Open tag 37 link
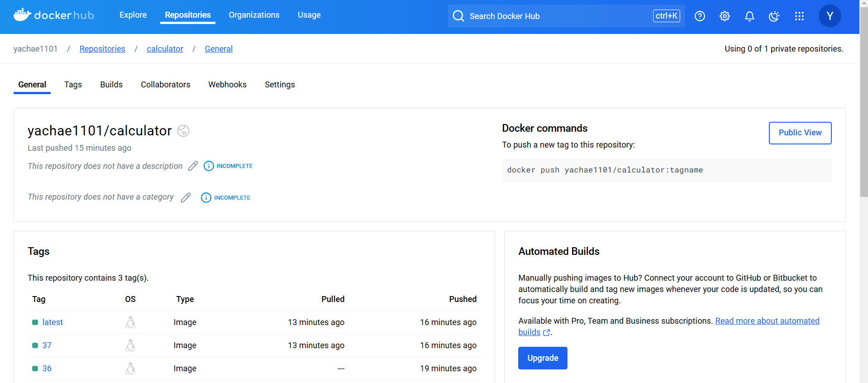The height and width of the screenshot is (383, 868). click(x=47, y=345)
